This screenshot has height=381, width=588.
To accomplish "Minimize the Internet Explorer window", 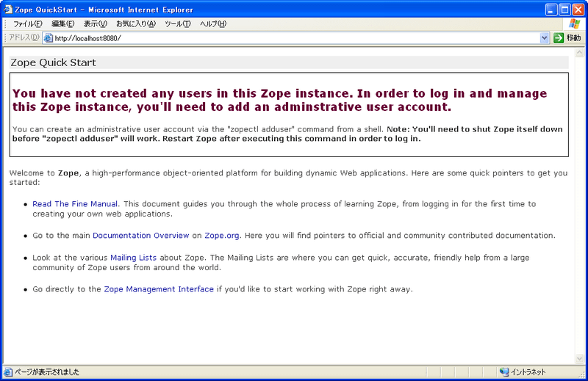I will (x=551, y=10).
